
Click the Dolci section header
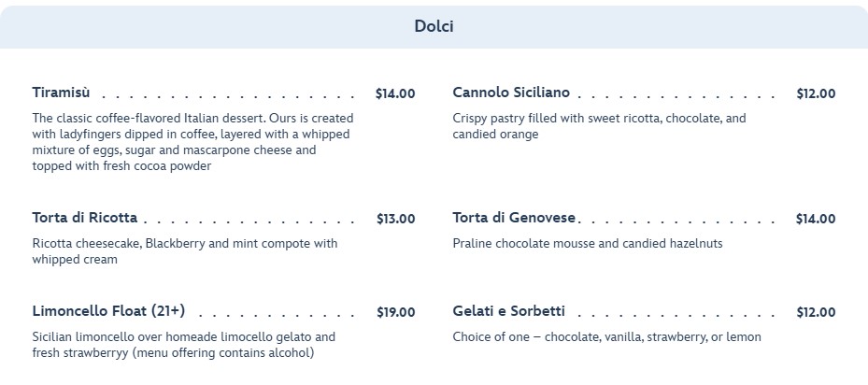coord(434,26)
